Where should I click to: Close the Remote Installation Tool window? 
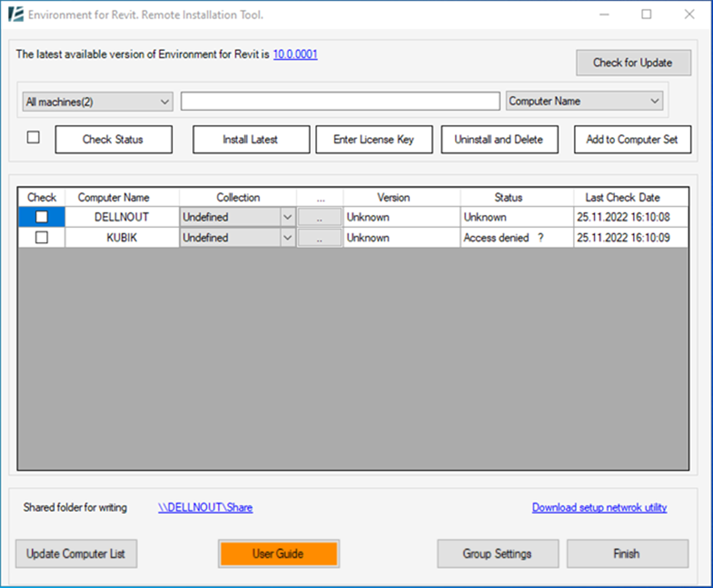point(689,14)
